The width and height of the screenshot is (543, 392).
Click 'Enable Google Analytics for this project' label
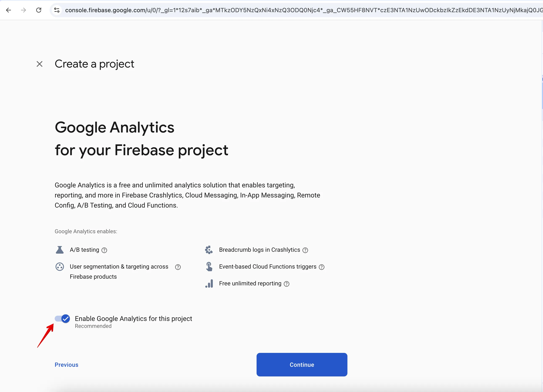pos(133,318)
